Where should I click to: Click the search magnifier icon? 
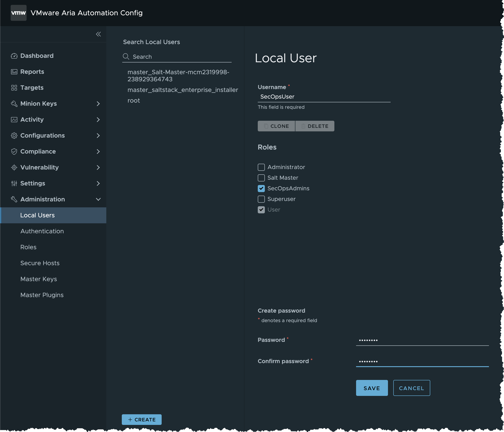pos(126,56)
